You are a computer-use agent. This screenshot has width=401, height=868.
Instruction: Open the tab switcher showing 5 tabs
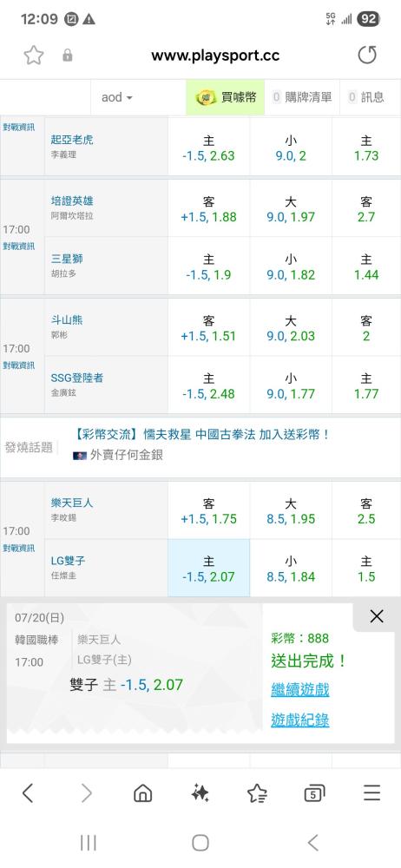point(314,794)
